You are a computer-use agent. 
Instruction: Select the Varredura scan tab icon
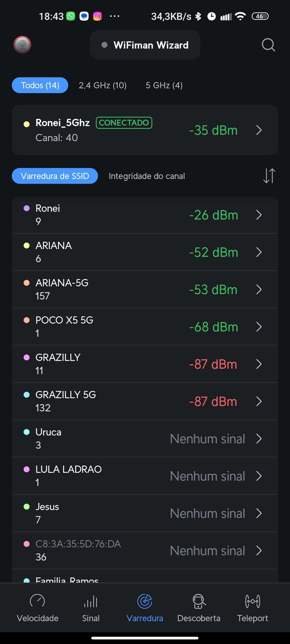point(145,602)
